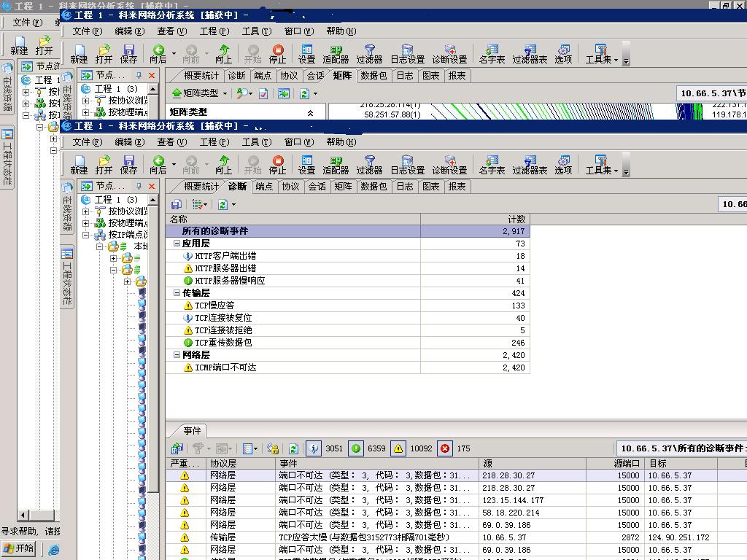Image resolution: width=747 pixels, height=560 pixels.
Task: Open the 工具集 toolbar dropdown
Action: click(x=601, y=164)
